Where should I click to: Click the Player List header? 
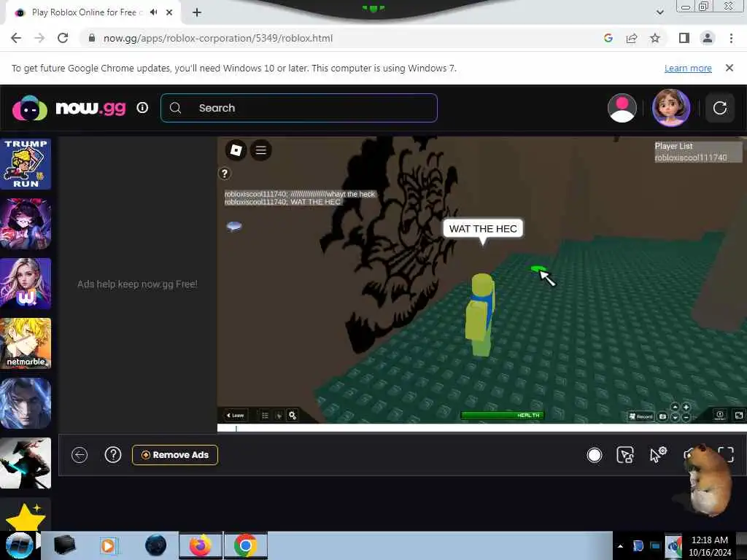(x=673, y=146)
